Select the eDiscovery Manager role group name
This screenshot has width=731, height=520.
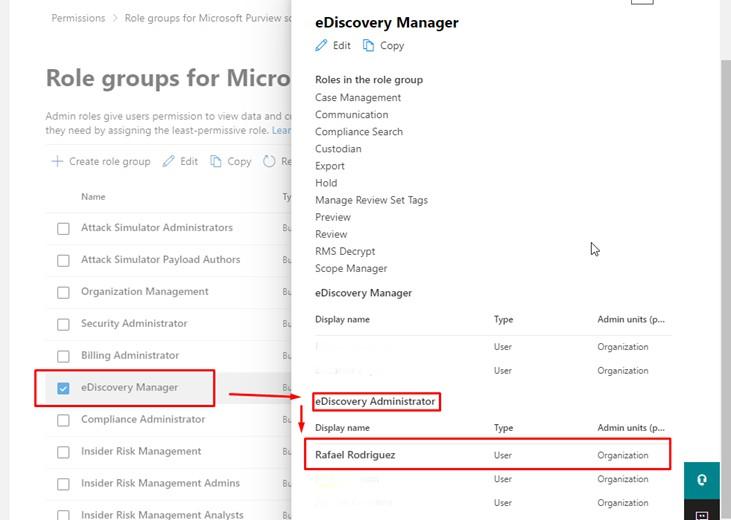tap(129, 387)
